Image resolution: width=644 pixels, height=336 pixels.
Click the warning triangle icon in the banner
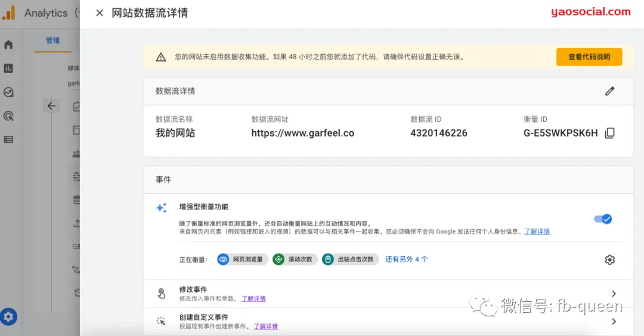click(161, 57)
